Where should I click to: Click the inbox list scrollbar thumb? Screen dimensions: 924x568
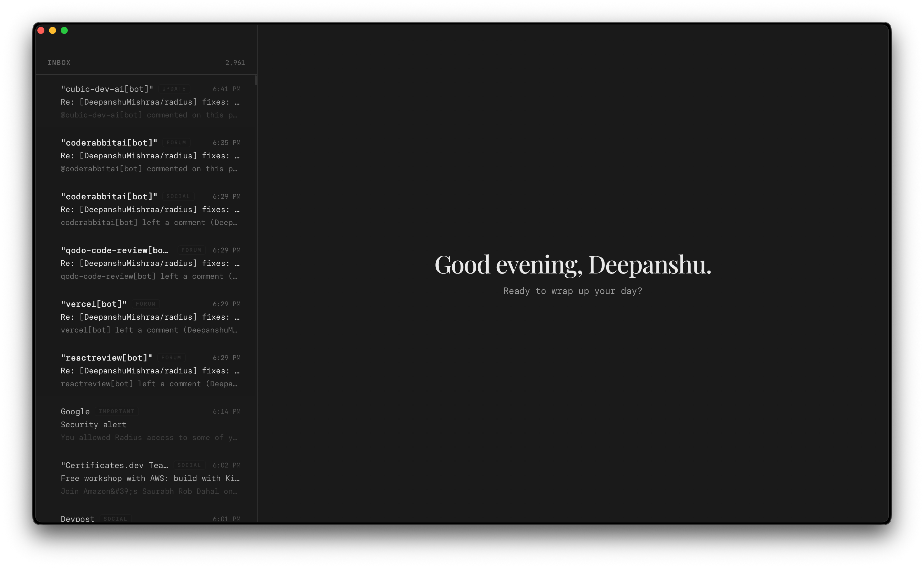tap(256, 80)
